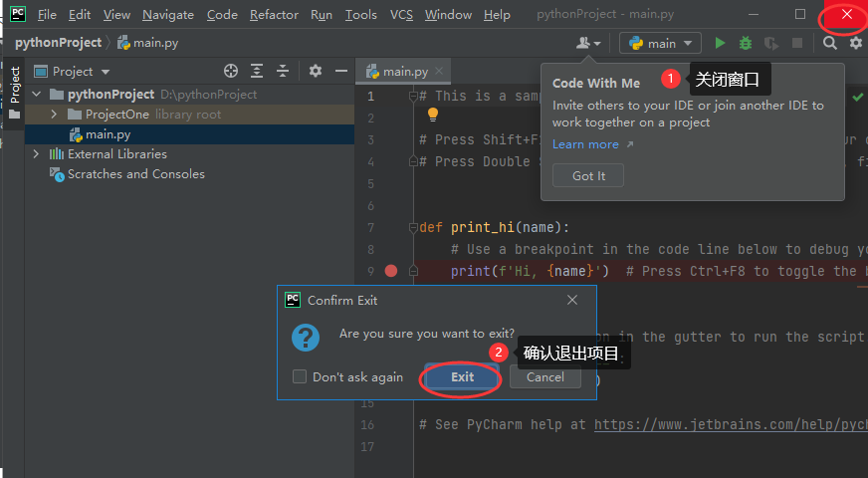Open IDE settings gear in top toolbar
Image resolution: width=868 pixels, height=478 pixels.
pyautogui.click(x=856, y=43)
